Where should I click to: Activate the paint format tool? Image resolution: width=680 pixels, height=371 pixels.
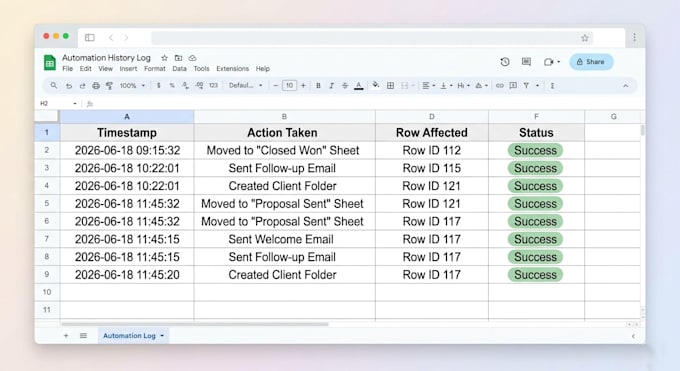pos(109,86)
